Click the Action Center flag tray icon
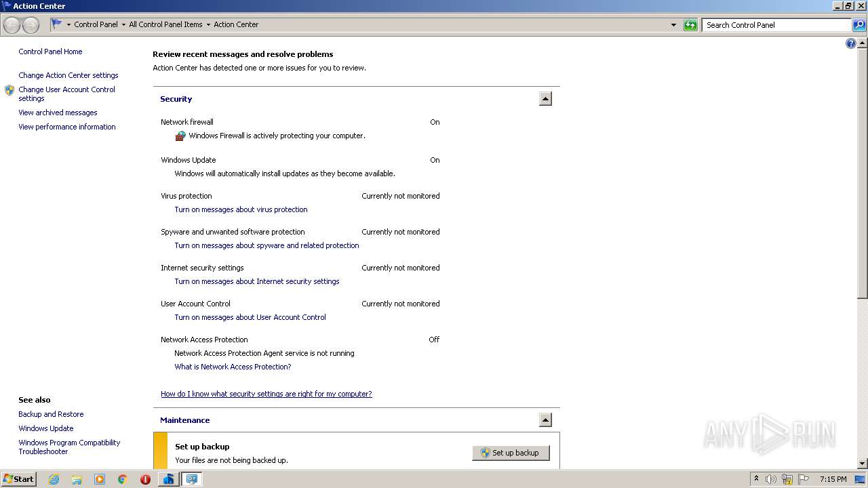 click(804, 479)
